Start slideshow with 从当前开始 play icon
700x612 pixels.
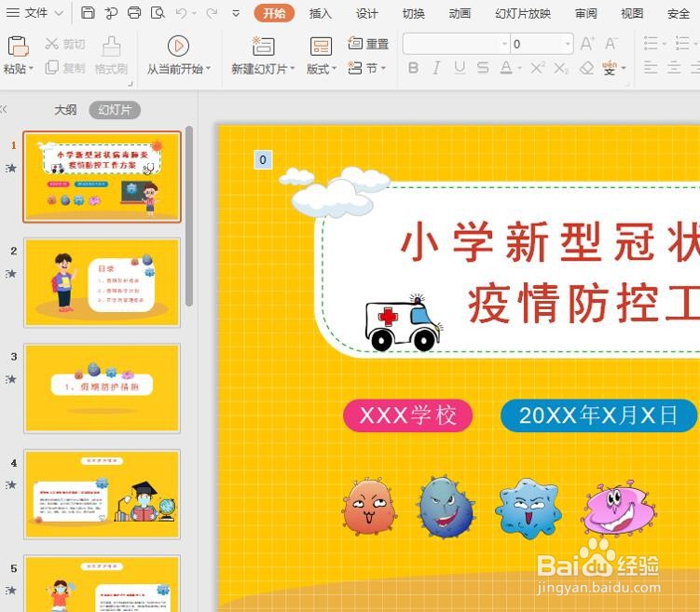click(x=178, y=46)
